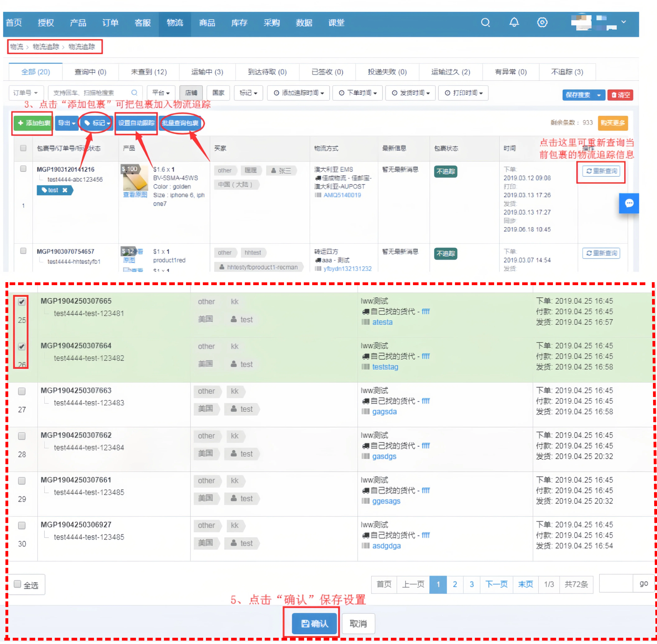Toggle the 全选 select-all checkbox
The width and height of the screenshot is (657, 644).
tap(17, 584)
